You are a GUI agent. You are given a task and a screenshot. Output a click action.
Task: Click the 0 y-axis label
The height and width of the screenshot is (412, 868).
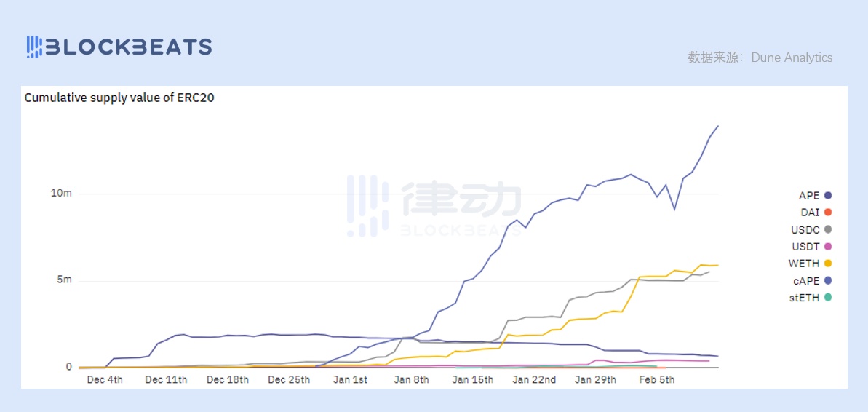(69, 367)
